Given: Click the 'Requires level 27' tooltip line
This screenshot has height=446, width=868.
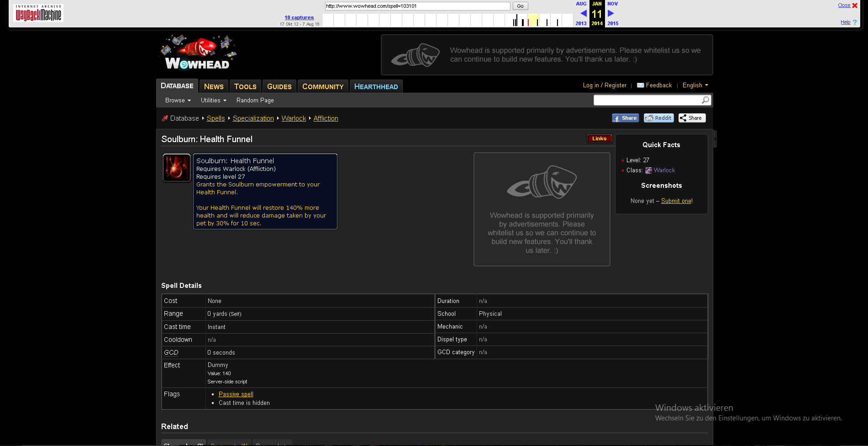Looking at the screenshot, I should coord(221,177).
